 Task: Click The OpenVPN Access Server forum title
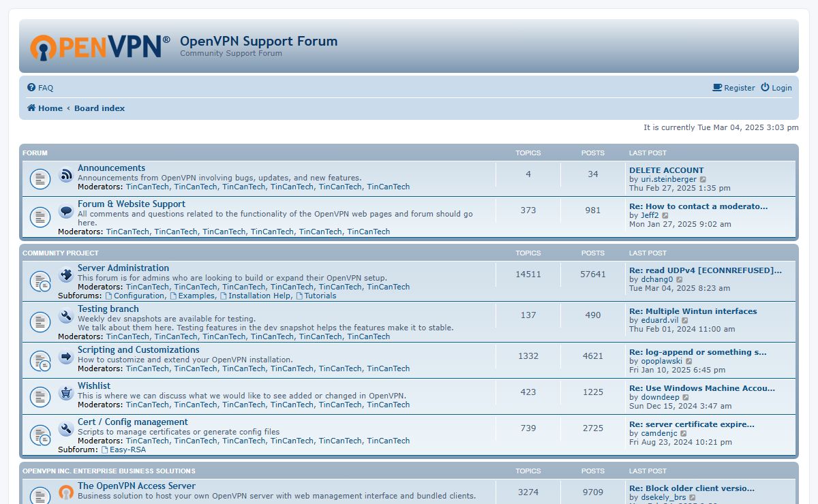click(x=136, y=486)
